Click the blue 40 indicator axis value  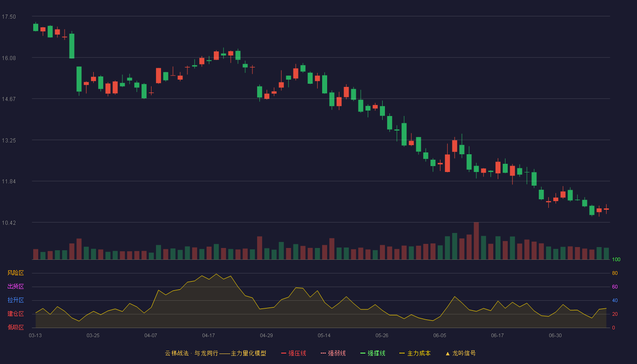tap(615, 300)
